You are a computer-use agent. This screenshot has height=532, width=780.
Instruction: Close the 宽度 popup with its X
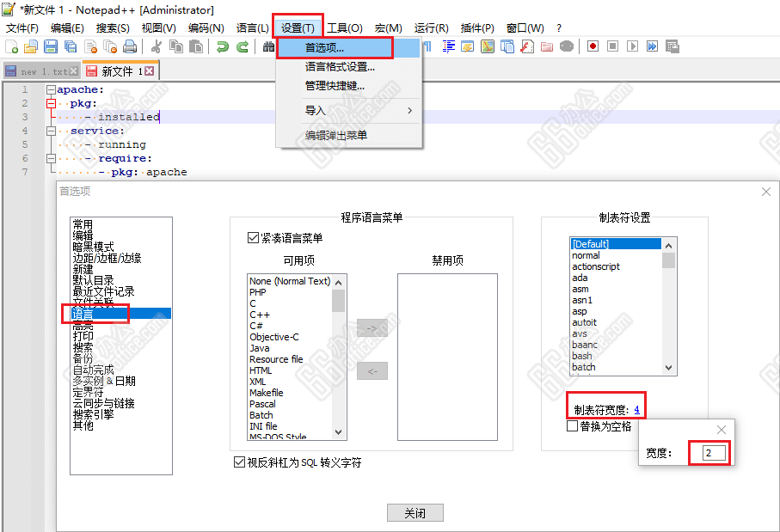[722, 430]
